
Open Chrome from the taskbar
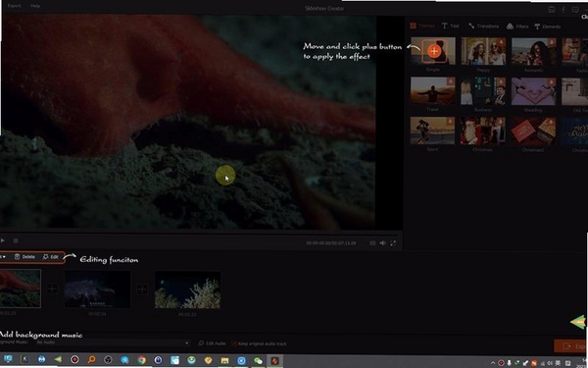tap(141, 360)
